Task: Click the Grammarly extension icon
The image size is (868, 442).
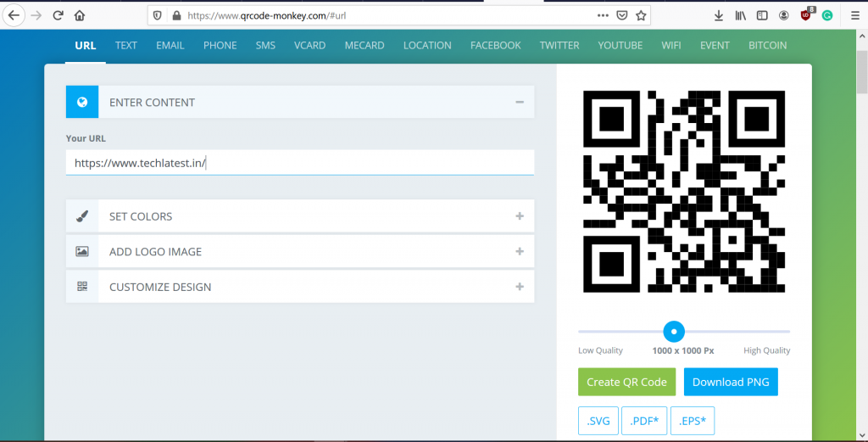Action: point(827,15)
